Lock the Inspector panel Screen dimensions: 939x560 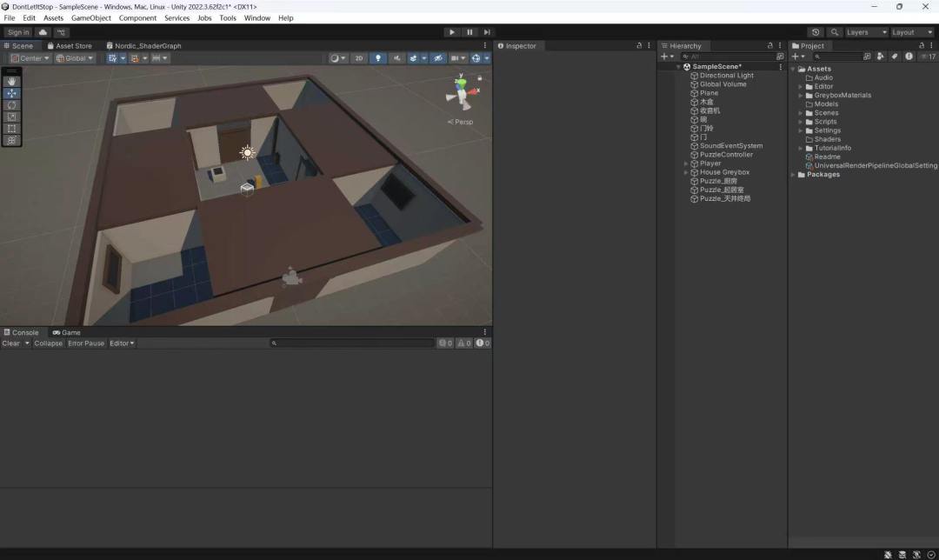pyautogui.click(x=639, y=45)
